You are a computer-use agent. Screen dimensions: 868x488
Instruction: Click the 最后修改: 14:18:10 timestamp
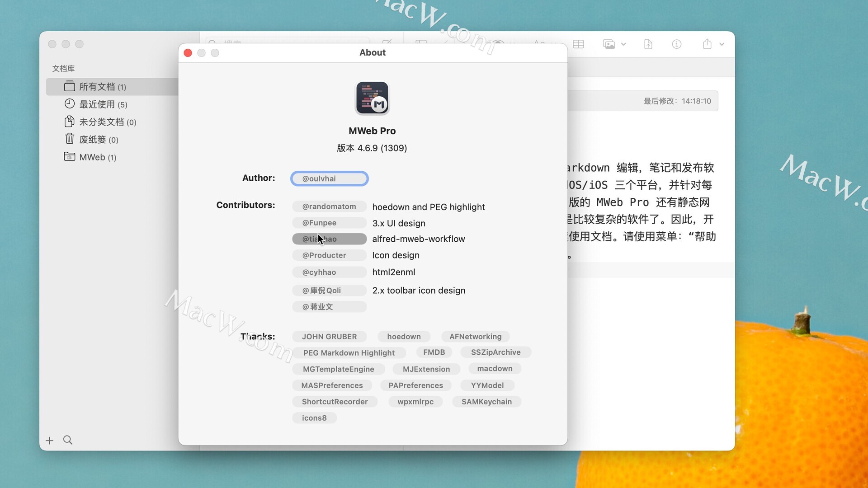677,101
